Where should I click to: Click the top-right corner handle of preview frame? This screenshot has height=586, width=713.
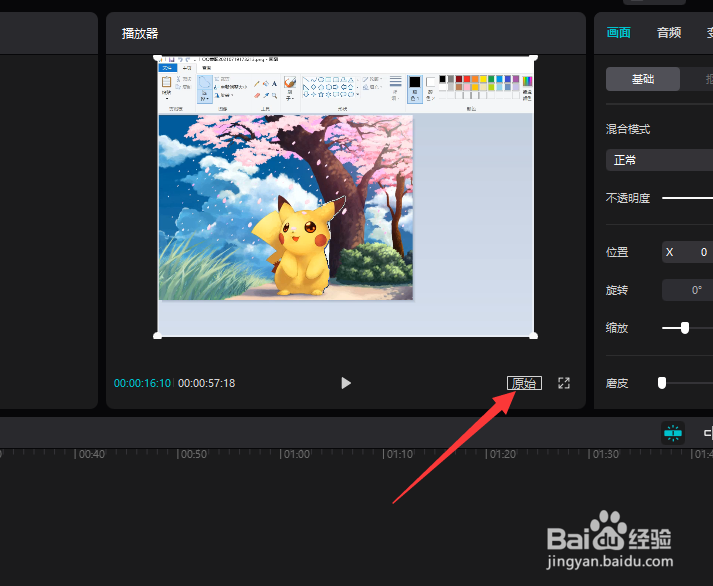tap(534, 58)
